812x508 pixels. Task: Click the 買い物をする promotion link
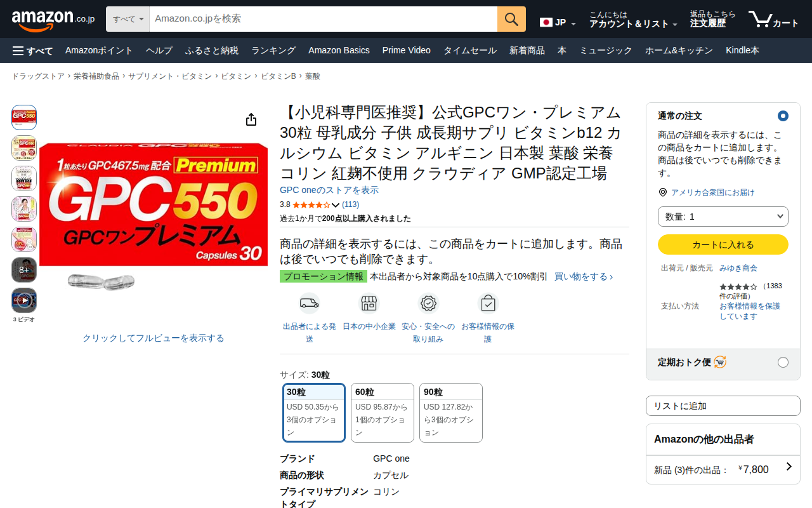point(584,277)
